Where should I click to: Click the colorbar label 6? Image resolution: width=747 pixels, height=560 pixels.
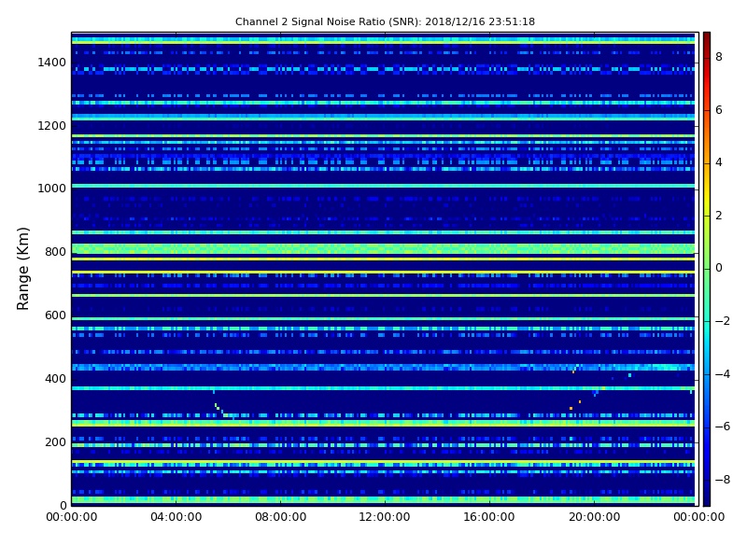coord(719,110)
